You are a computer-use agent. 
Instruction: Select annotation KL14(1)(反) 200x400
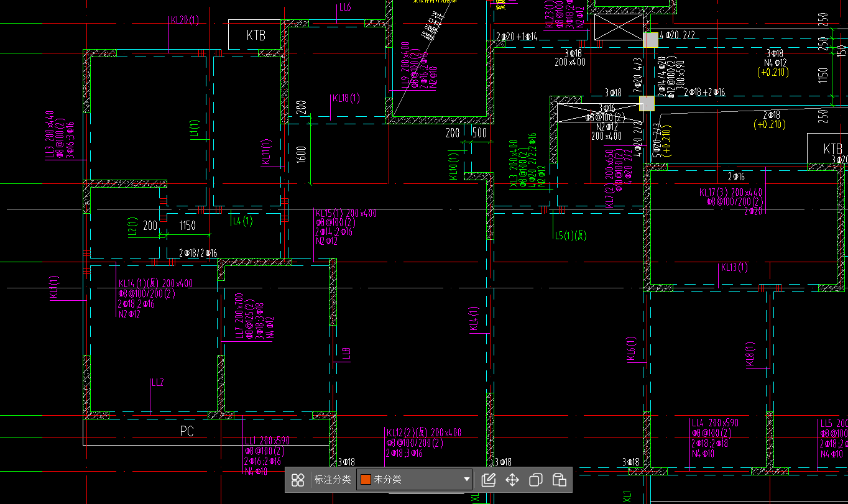(155, 283)
